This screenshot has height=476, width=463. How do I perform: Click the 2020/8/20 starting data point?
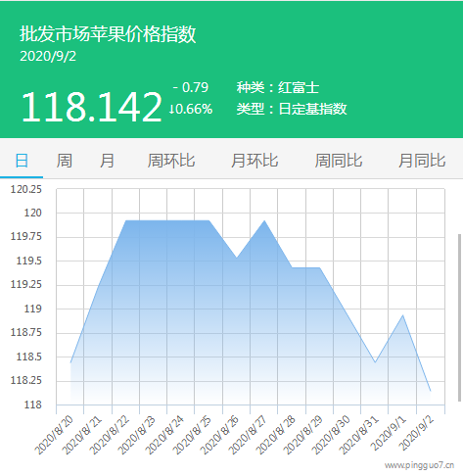70,362
